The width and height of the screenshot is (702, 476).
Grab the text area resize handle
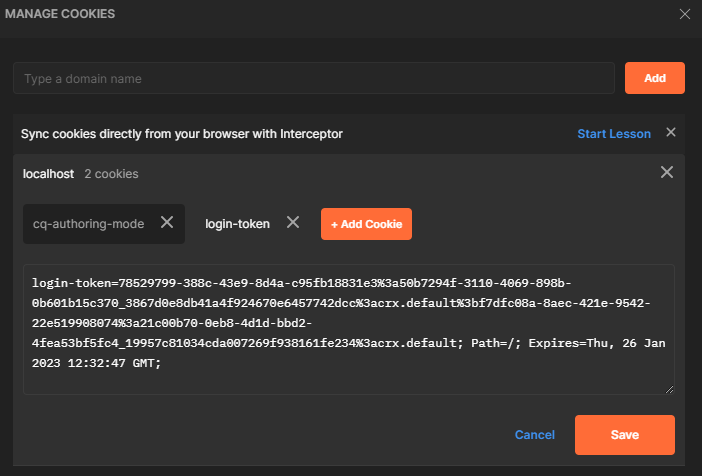(668, 388)
